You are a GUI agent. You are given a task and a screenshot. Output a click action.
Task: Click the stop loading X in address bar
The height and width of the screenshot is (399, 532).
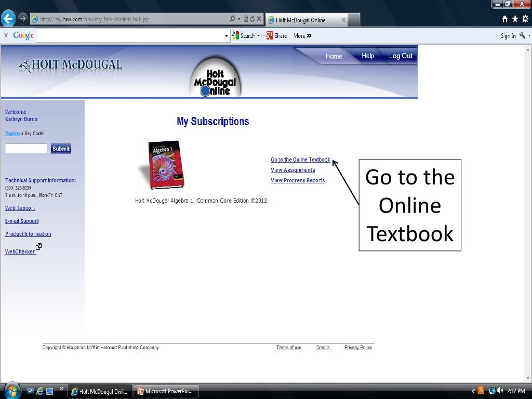(x=259, y=19)
